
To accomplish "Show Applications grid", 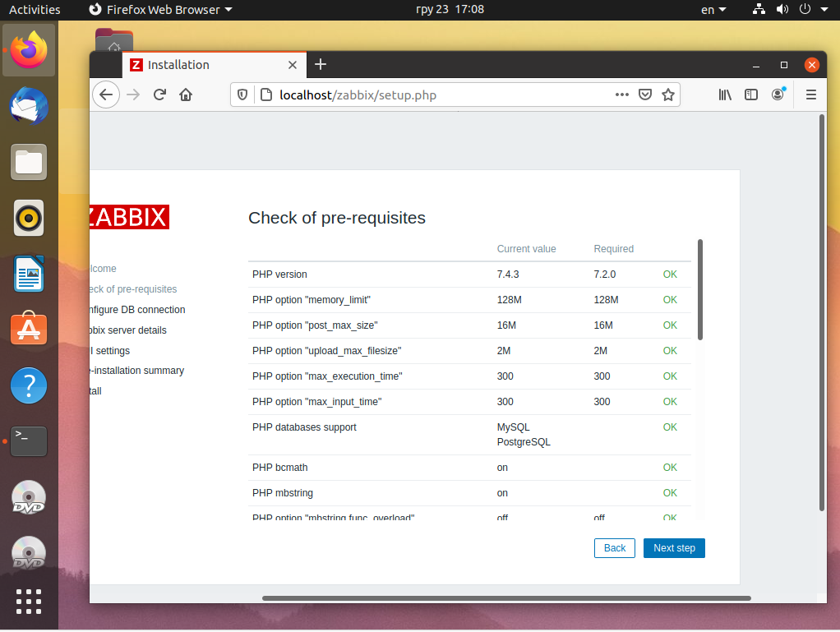I will pos(29,602).
